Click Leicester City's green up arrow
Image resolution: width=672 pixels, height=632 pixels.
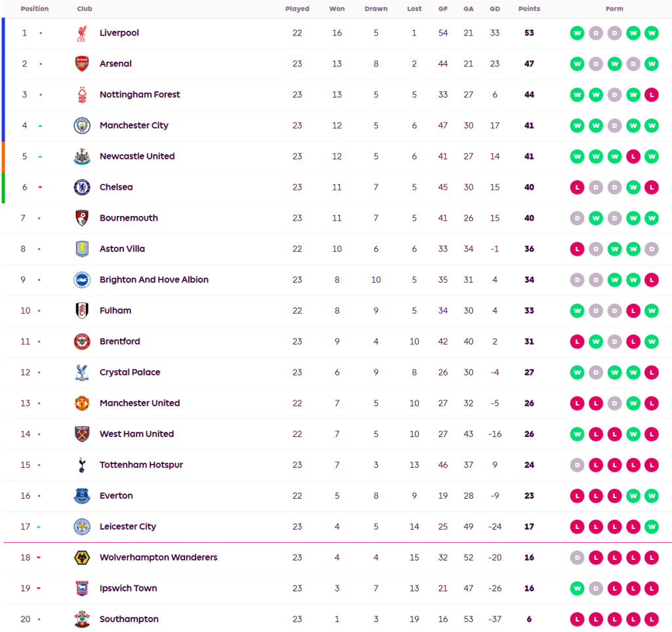click(40, 527)
